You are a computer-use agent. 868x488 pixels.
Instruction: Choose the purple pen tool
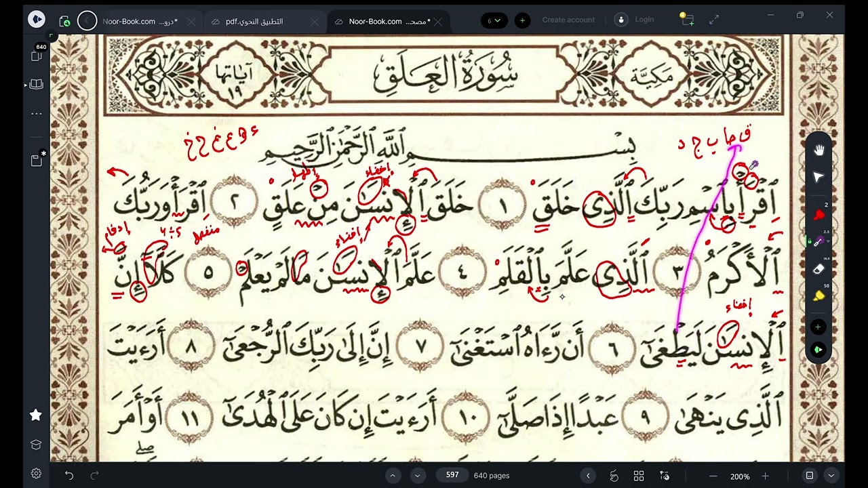pyautogui.click(x=818, y=241)
